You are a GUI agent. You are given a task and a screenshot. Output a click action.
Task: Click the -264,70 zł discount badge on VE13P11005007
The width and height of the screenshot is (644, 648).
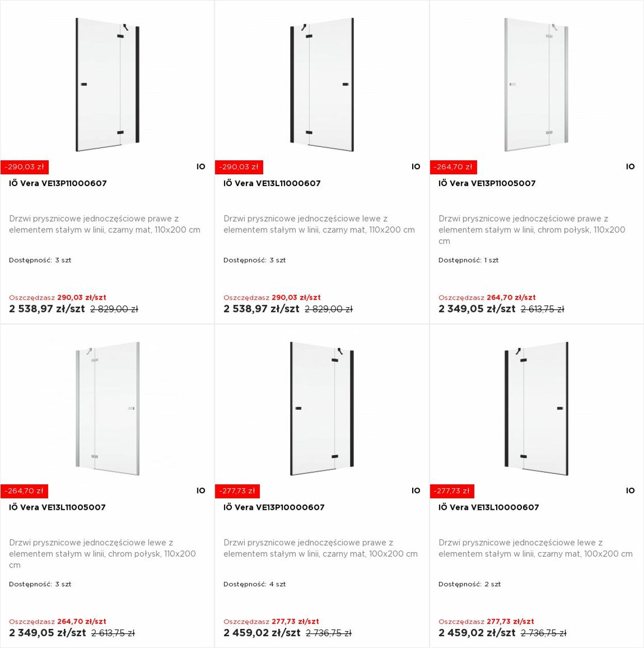click(453, 167)
